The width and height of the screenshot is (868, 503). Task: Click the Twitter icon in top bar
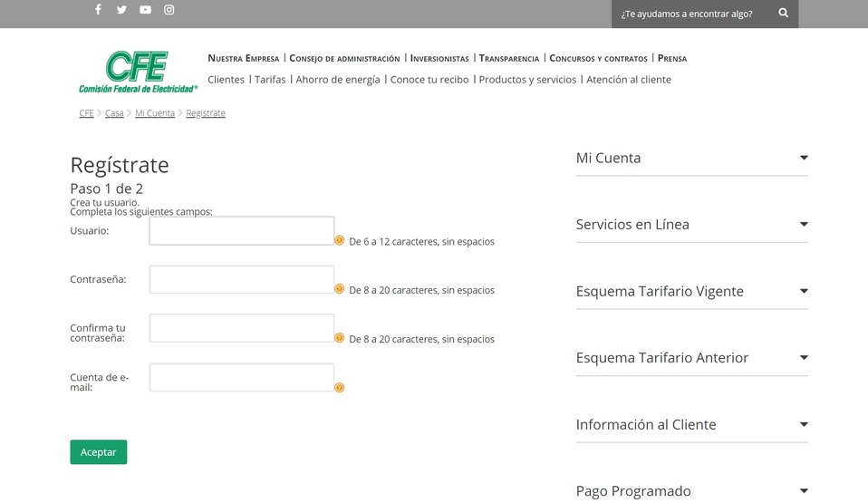(x=121, y=10)
